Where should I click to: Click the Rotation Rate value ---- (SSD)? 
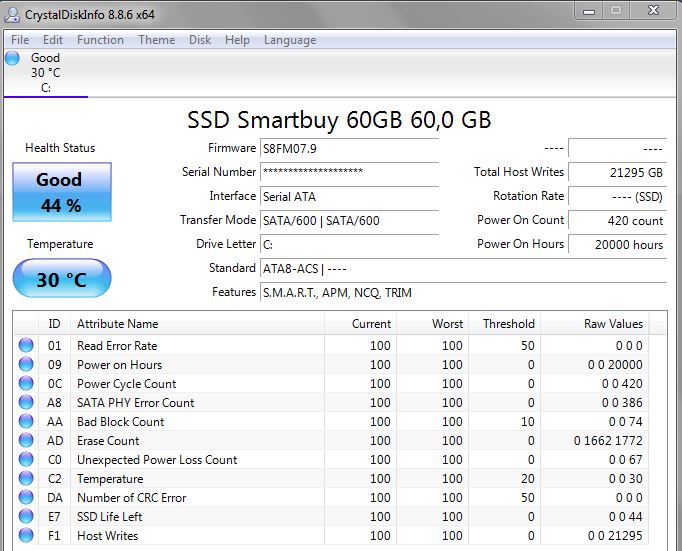(617, 197)
